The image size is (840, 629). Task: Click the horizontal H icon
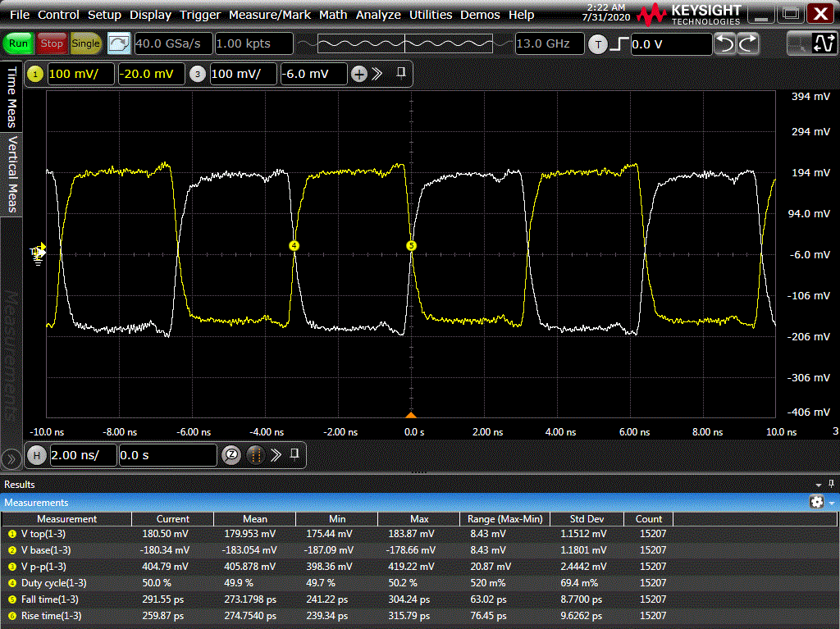click(x=36, y=455)
